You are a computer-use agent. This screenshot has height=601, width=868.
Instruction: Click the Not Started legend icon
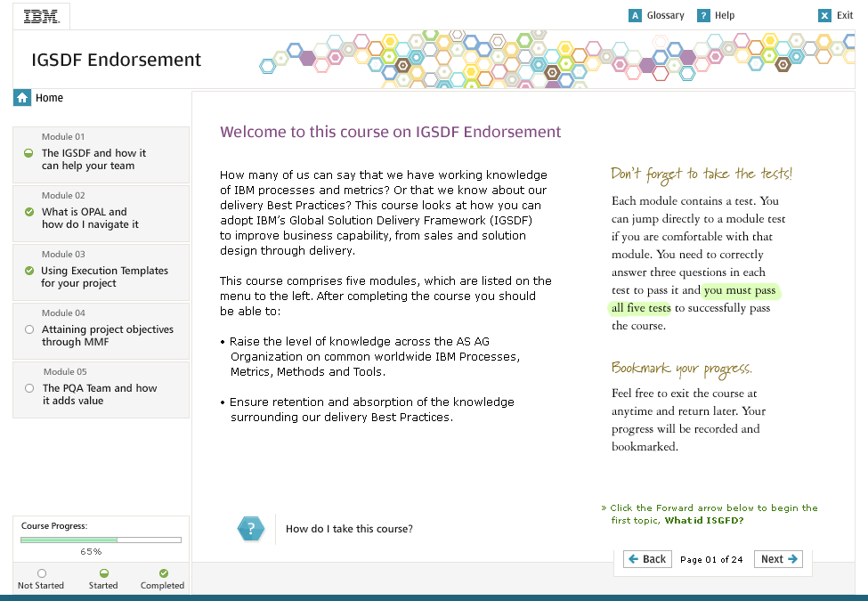42,573
